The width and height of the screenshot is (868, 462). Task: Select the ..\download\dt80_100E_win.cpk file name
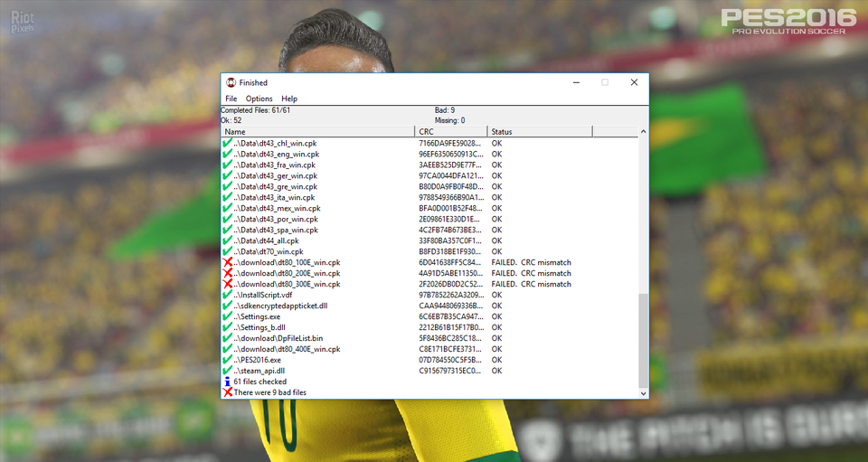(x=287, y=262)
